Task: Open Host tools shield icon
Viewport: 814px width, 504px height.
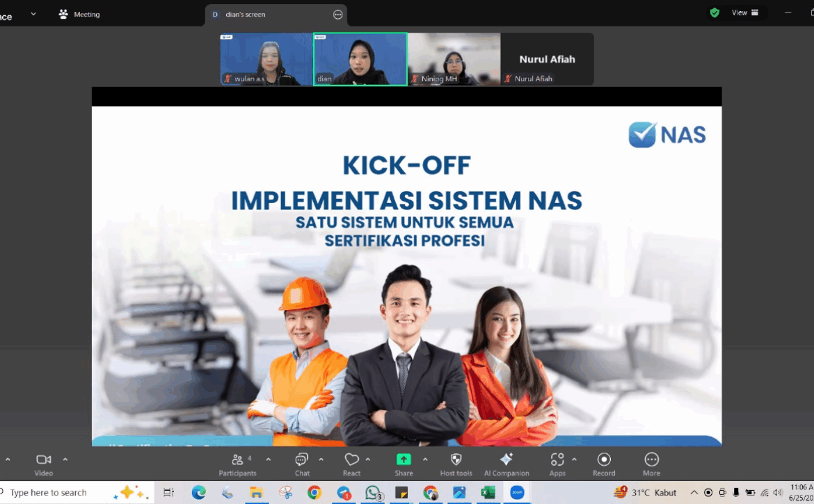Action: tap(456, 460)
